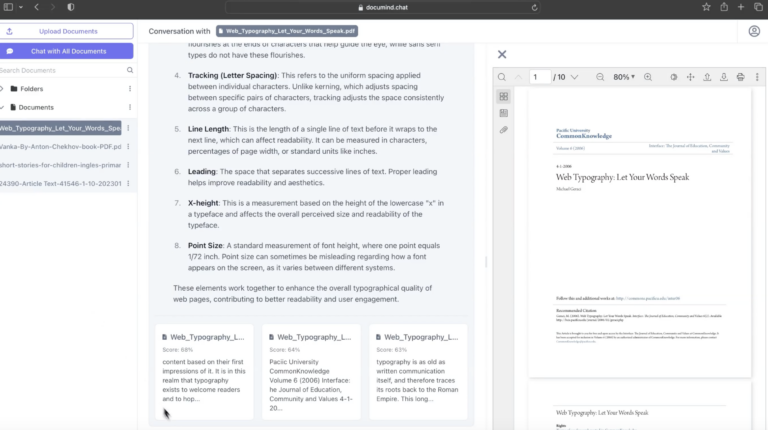
Task: Open the Documents options menu
Action: [130, 107]
